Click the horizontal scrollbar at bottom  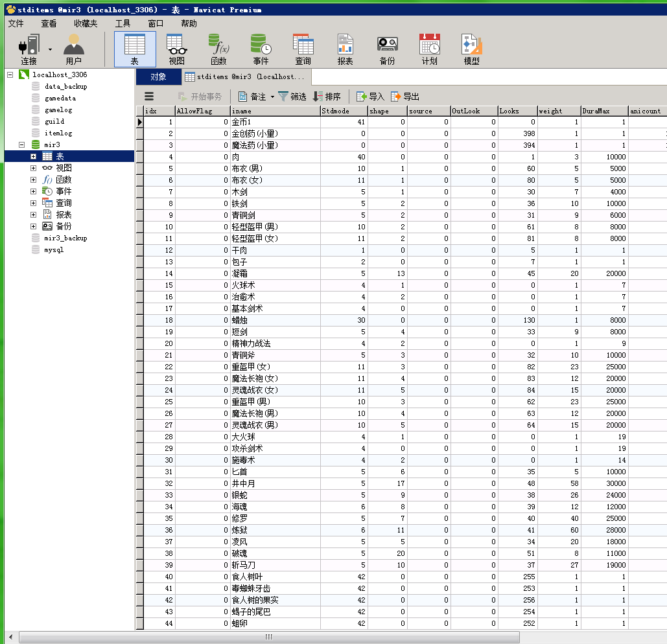click(269, 638)
